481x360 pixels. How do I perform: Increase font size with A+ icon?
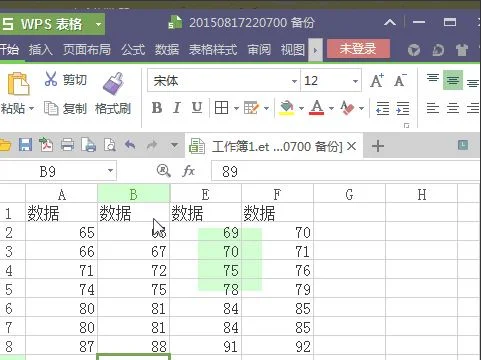coord(377,80)
